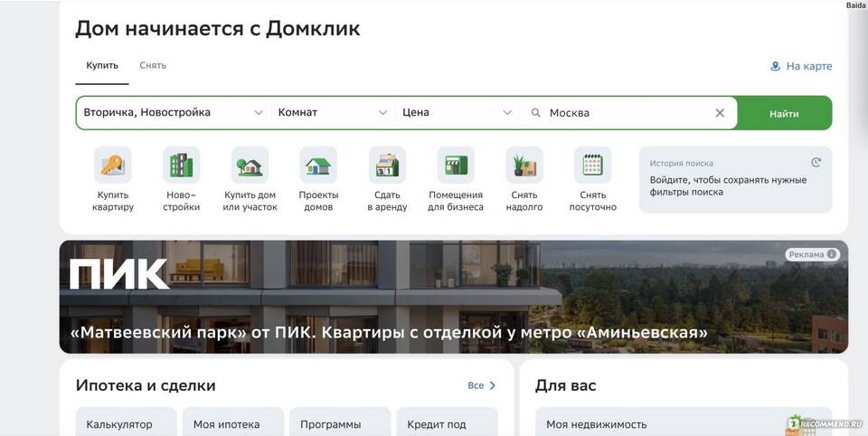Open the Новостройки category icon
Screen dimensions: 868x436
coord(181,166)
